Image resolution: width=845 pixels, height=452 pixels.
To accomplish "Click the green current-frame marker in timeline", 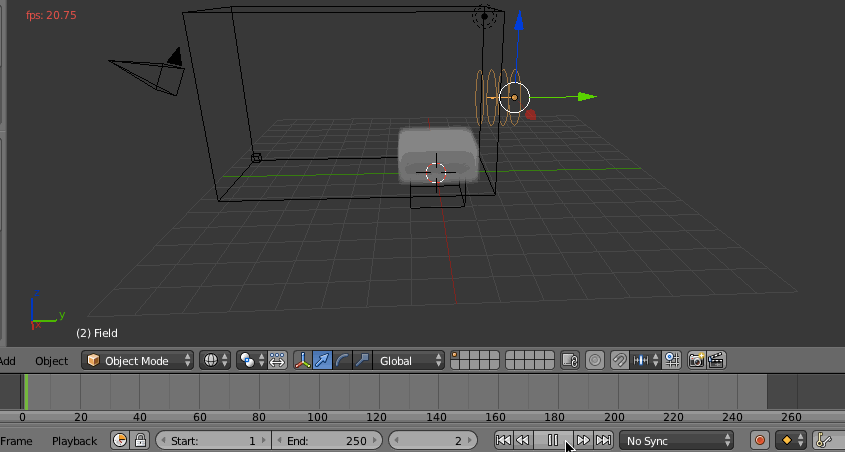I will click(x=26, y=392).
